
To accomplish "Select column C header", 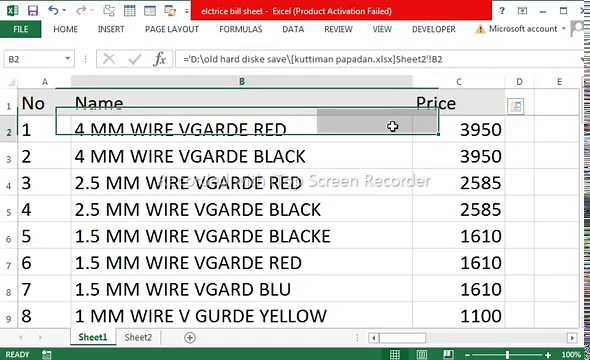I will tap(459, 82).
